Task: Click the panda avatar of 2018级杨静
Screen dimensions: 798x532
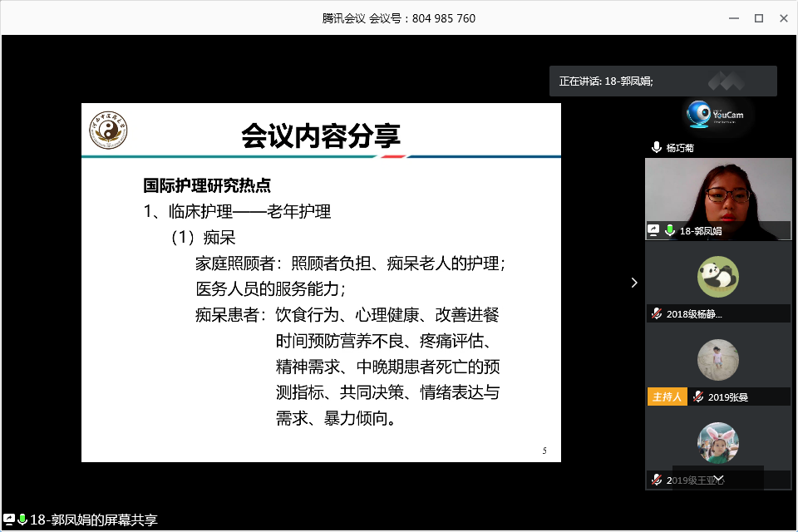Action: pyautogui.click(x=717, y=277)
